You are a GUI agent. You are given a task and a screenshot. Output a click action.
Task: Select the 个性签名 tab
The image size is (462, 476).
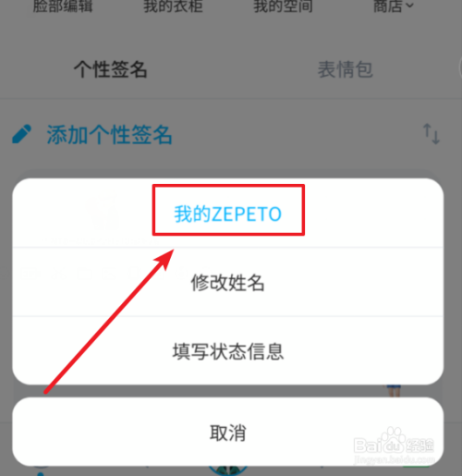pos(111,69)
